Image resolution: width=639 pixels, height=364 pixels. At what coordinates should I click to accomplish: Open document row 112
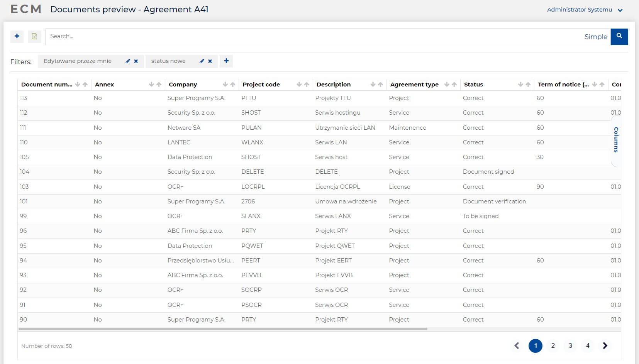point(319,113)
